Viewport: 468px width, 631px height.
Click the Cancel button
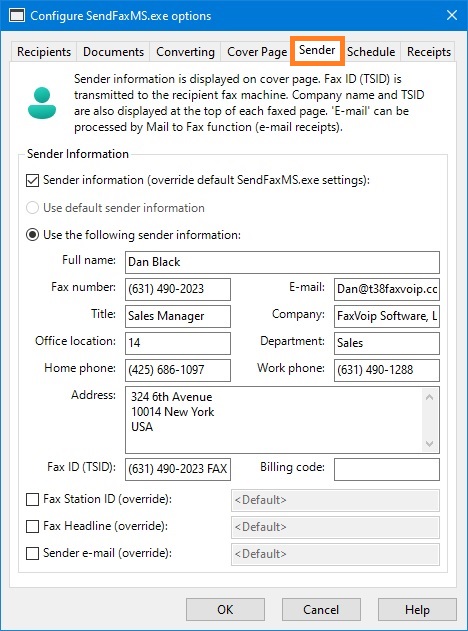pyautogui.click(x=321, y=609)
